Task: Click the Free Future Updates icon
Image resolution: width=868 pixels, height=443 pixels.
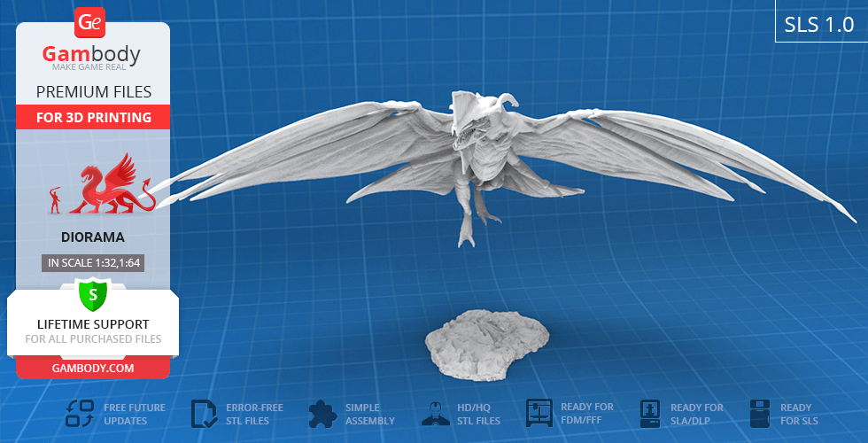Action: point(80,414)
